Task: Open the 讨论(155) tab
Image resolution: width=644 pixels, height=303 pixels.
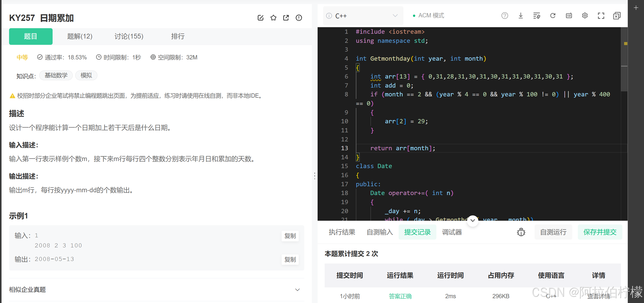Action: [x=129, y=36]
